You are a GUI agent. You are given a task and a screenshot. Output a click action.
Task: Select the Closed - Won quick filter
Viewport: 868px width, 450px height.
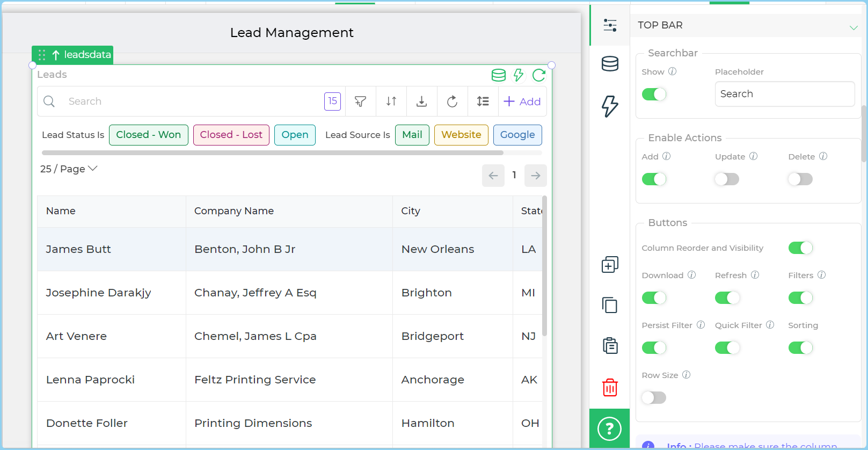click(x=149, y=135)
